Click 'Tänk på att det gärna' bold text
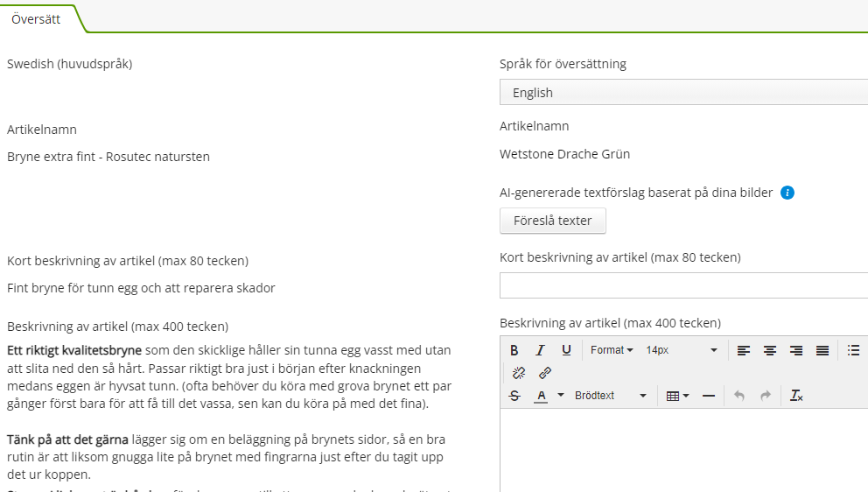The width and height of the screenshot is (868, 492). (x=67, y=439)
